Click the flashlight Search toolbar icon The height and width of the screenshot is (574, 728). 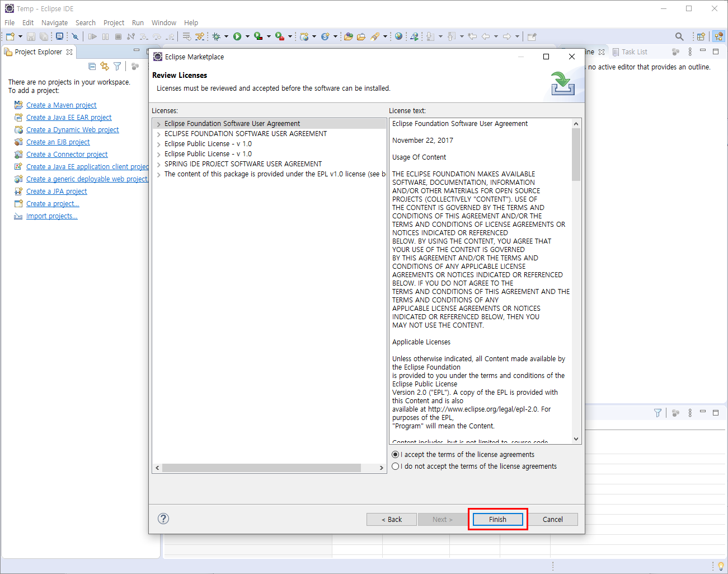[x=375, y=36]
